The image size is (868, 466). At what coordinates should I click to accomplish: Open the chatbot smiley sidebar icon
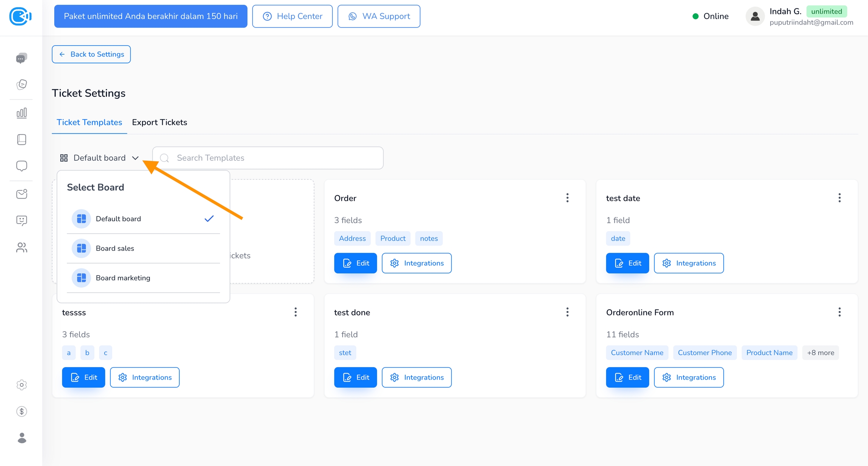click(x=21, y=220)
